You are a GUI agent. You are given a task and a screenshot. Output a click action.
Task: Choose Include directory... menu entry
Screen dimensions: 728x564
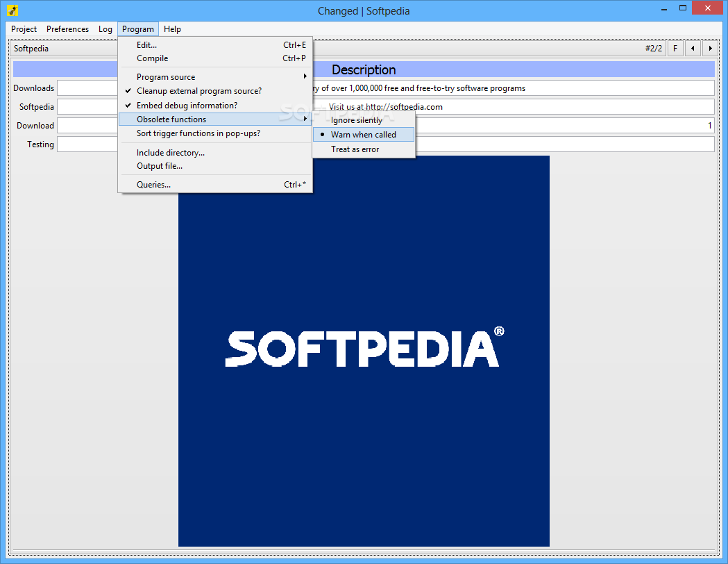[x=215, y=152]
